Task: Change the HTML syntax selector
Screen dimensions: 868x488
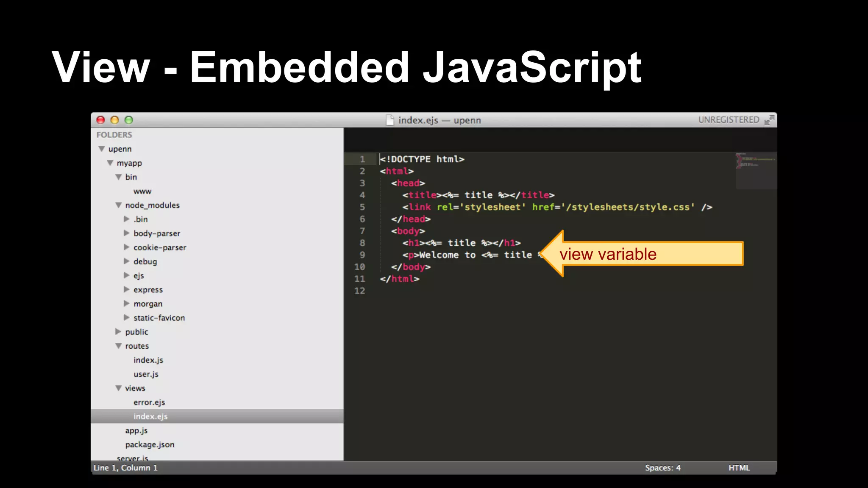Action: click(x=739, y=468)
